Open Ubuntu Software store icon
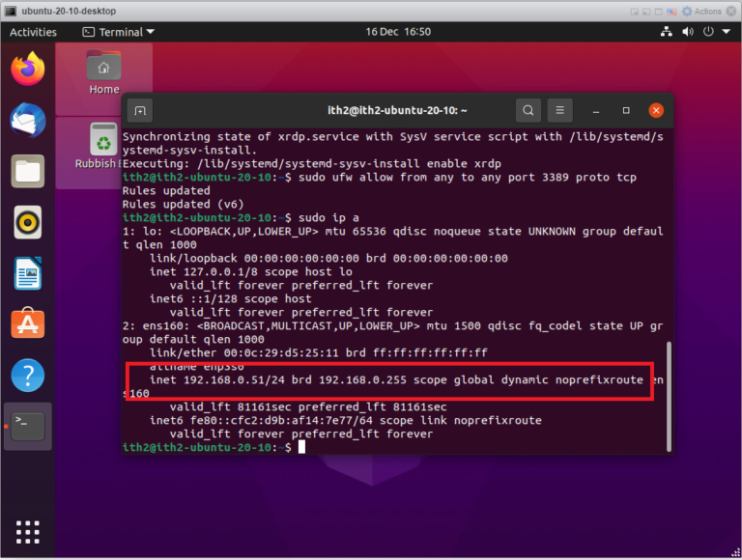Screen dimensions: 742x560 click(27, 323)
